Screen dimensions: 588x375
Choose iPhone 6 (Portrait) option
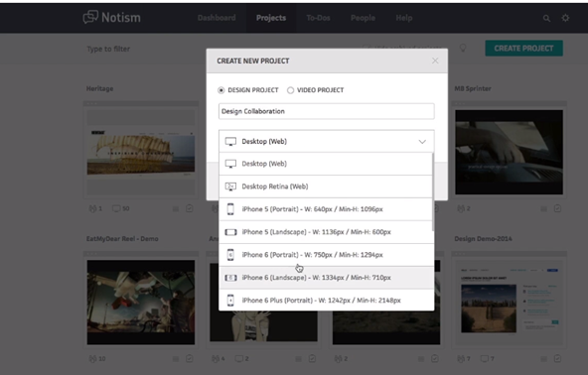click(326, 255)
